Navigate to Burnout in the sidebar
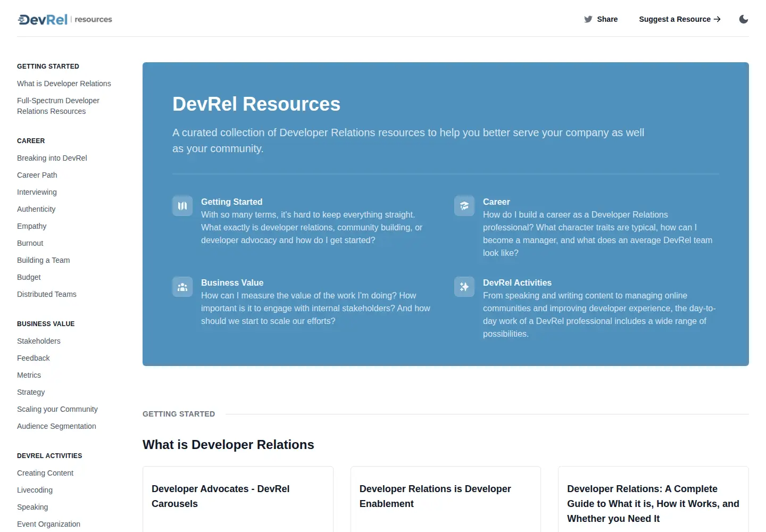The width and height of the screenshot is (766, 532). pyautogui.click(x=30, y=243)
